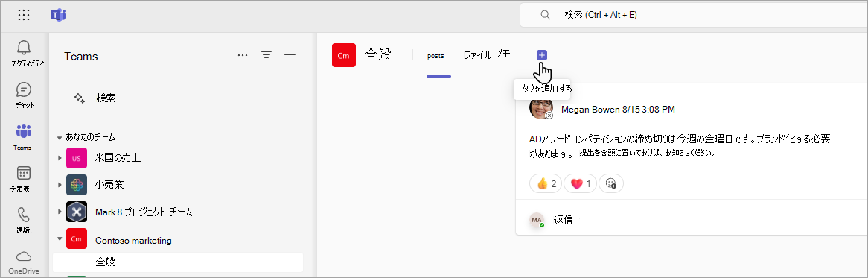This screenshot has height=278, width=868.
Task: Click the thumbs-up reaction with count 2
Action: [x=546, y=183]
